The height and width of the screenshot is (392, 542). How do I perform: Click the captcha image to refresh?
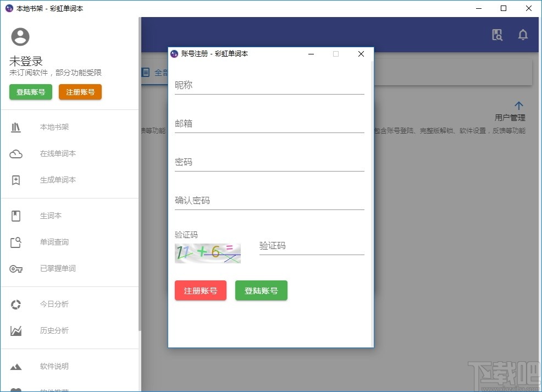[208, 253]
